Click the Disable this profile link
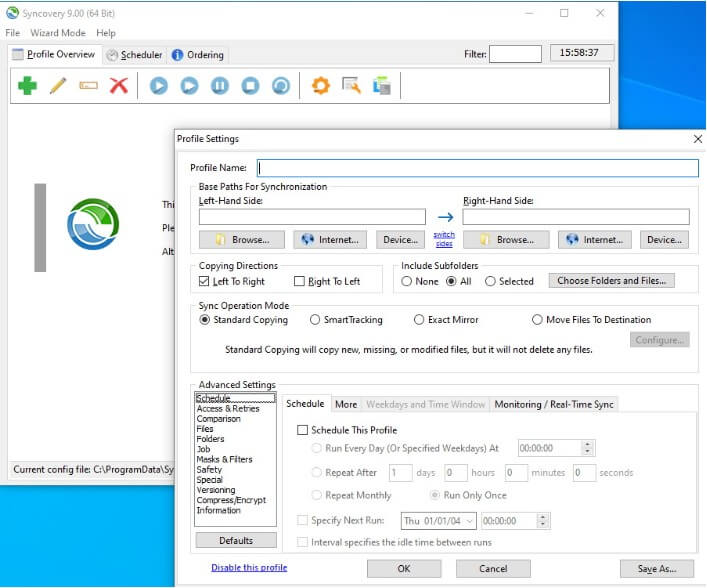Image resolution: width=707 pixels, height=588 pixels. (249, 568)
